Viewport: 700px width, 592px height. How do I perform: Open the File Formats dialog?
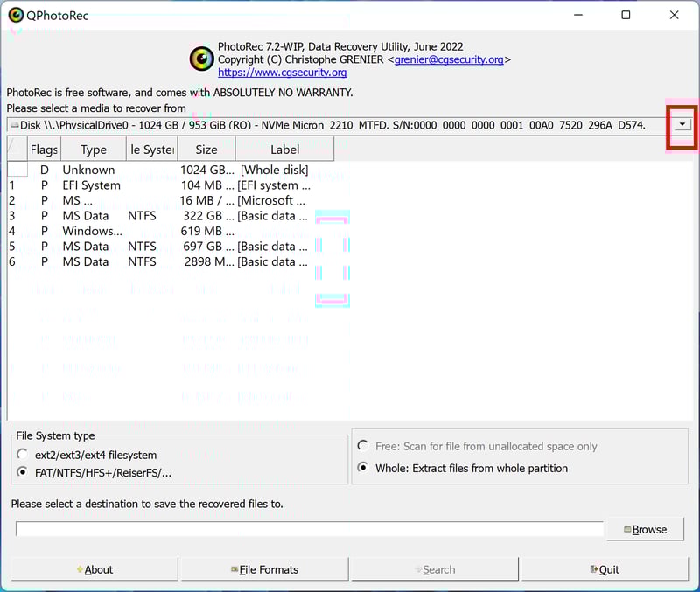(265, 569)
